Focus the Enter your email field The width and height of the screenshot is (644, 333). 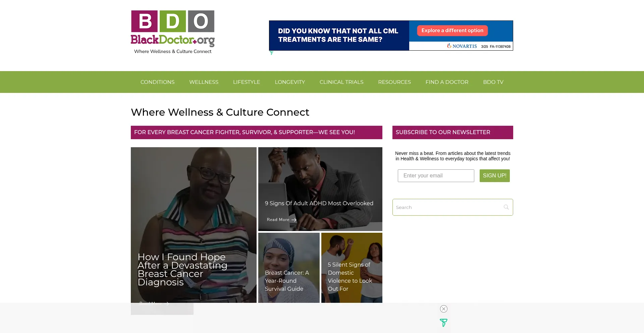point(436,176)
